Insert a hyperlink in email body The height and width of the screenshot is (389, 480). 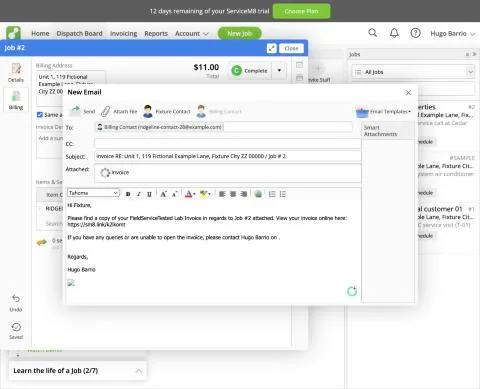(258, 194)
